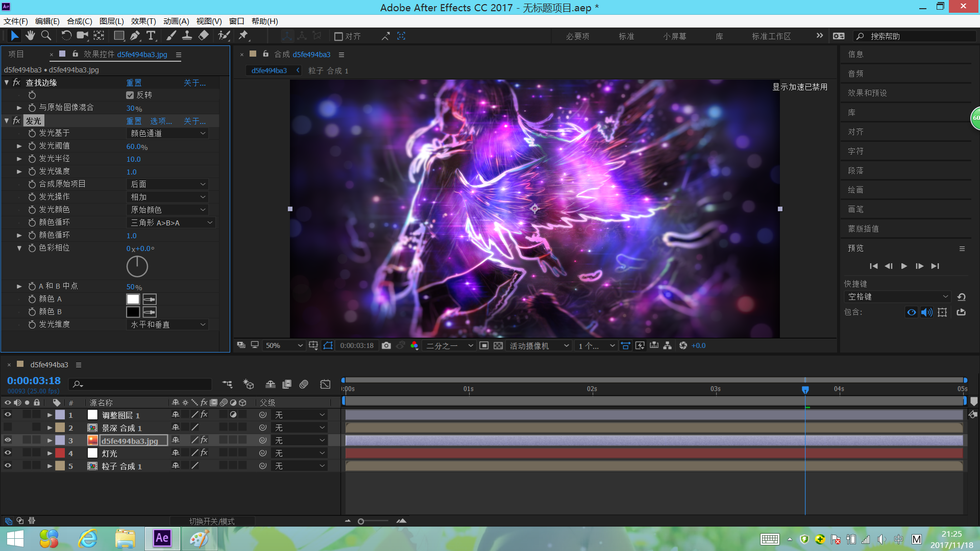Open the 三角形 A>B>A dropdown
Screen dimensions: 980x551
[171, 222]
